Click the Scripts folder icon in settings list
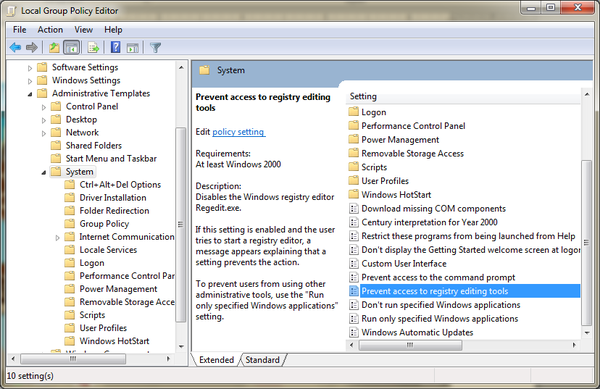Image resolution: width=600 pixels, height=389 pixels. [354, 167]
